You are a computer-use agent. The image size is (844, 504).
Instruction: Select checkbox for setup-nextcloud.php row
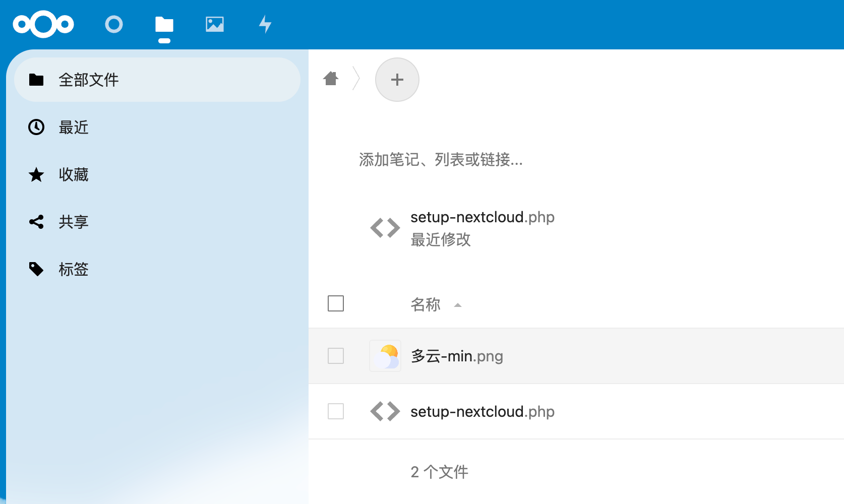tap(336, 411)
